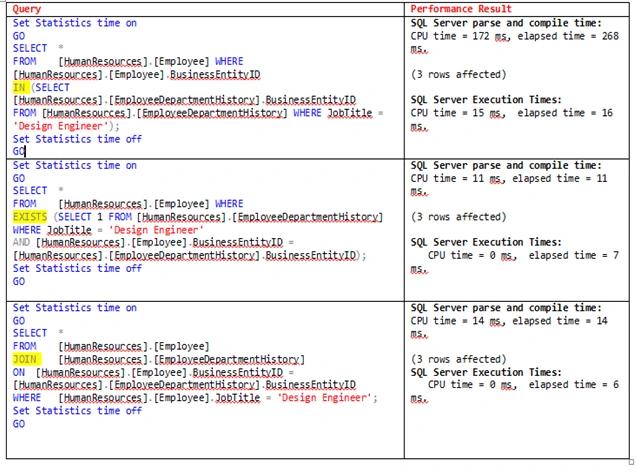This screenshot has width=636, height=472.
Task: Click "SELECT 1 FROM" inside the EXISTS subquery
Action: pos(95,217)
